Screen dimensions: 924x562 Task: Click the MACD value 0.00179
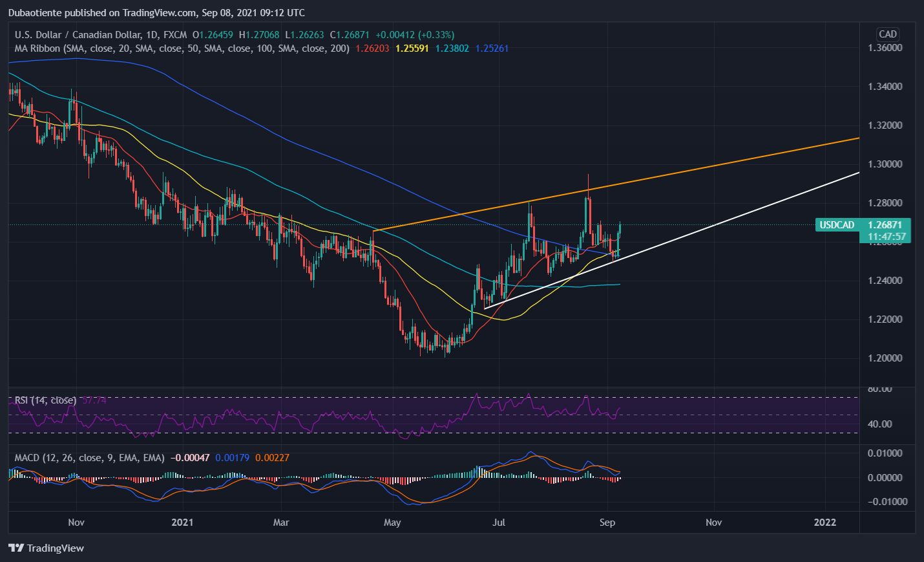point(233,458)
